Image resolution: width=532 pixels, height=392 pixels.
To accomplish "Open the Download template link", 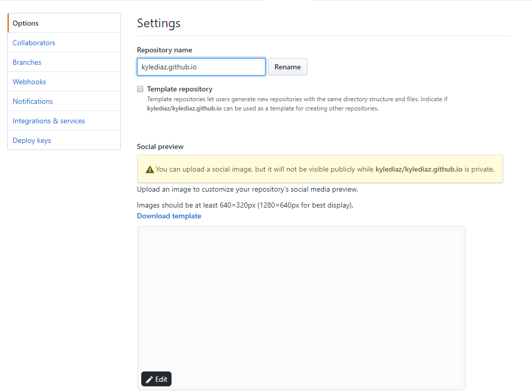I will (169, 216).
